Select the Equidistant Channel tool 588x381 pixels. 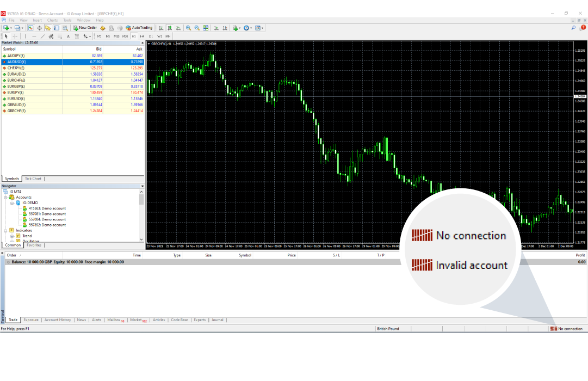(51, 36)
